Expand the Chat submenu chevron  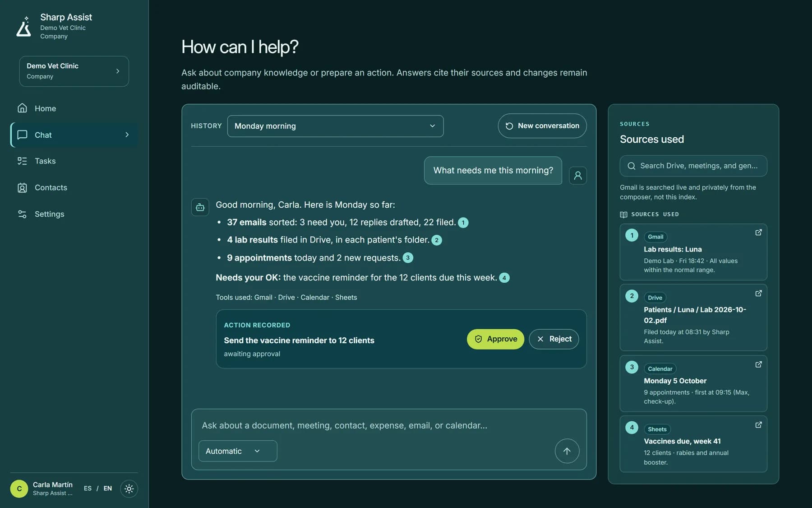[127, 135]
